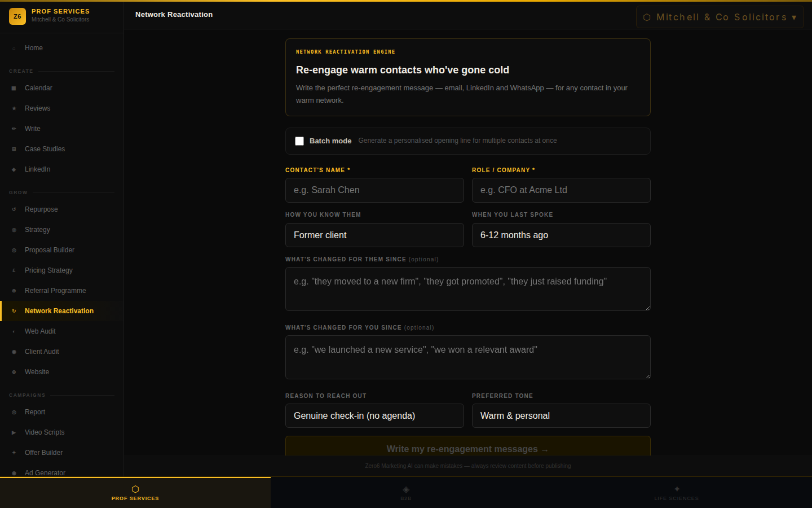Open the Reason To Reach Out dropdown
This screenshot has height=508, width=812.
pos(374,415)
